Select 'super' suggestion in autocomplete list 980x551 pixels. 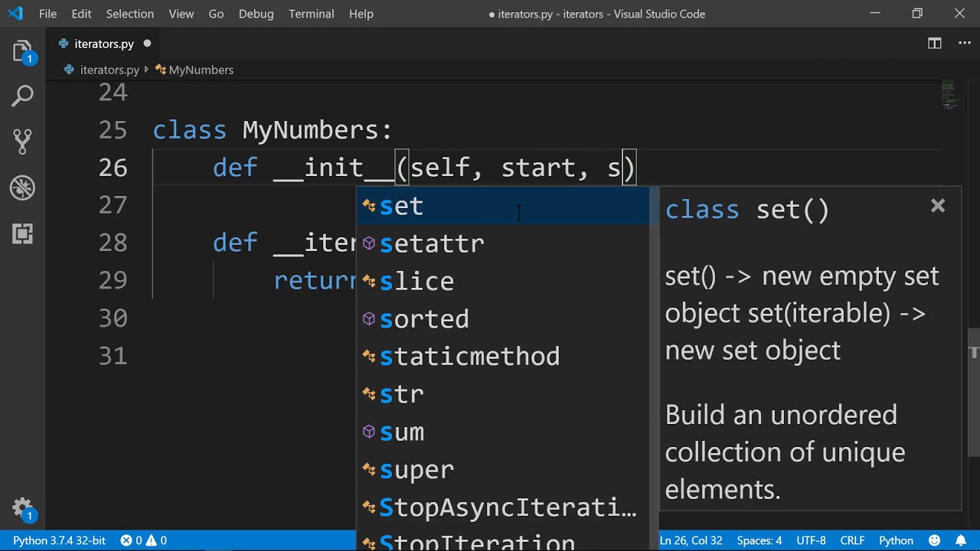click(503, 469)
